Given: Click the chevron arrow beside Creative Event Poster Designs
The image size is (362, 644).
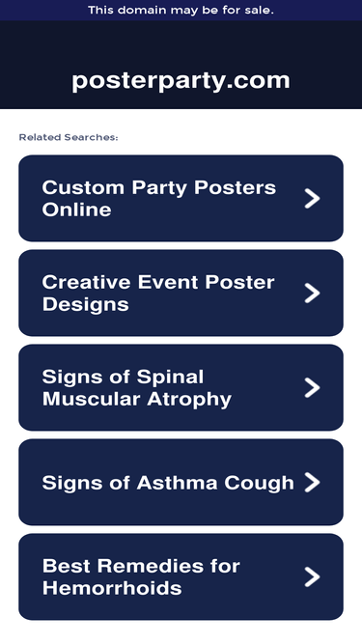Looking at the screenshot, I should pyautogui.click(x=312, y=293).
